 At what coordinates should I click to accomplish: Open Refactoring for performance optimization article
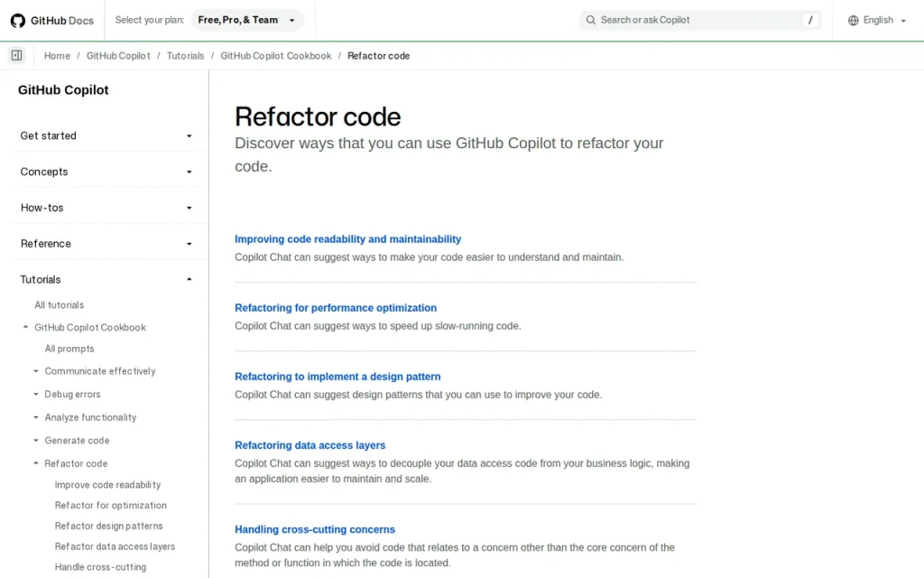pyautogui.click(x=336, y=308)
